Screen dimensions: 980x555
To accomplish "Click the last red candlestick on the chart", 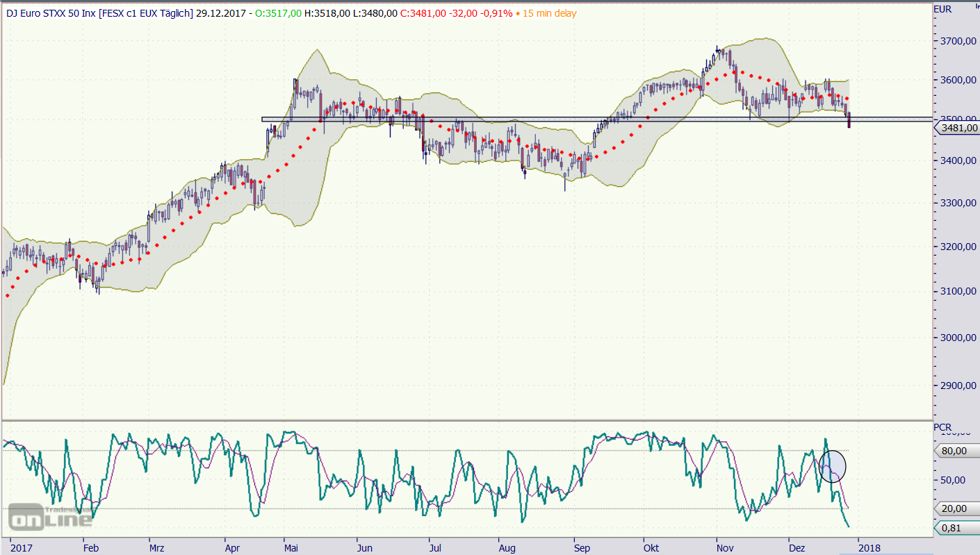I will click(x=849, y=120).
